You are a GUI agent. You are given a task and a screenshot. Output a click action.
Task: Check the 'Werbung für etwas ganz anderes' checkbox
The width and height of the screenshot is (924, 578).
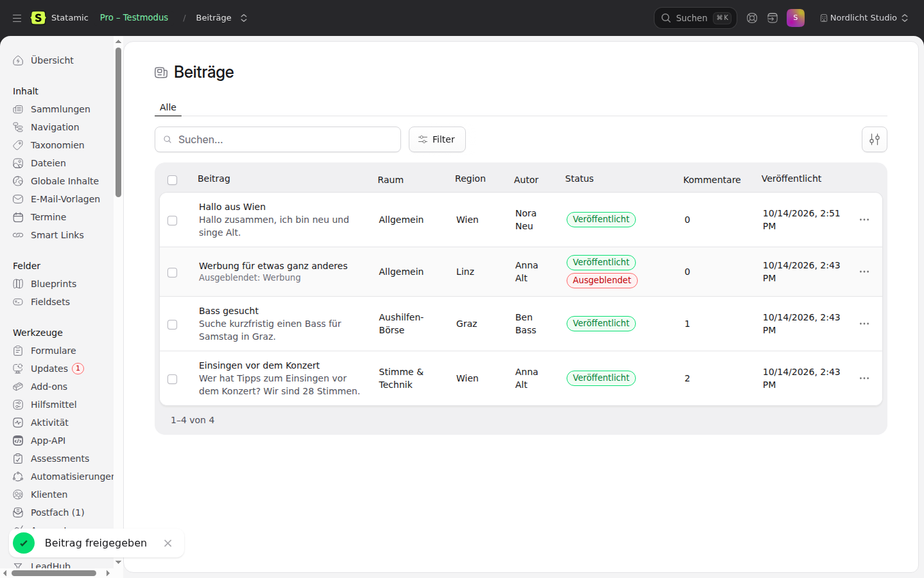tap(172, 272)
